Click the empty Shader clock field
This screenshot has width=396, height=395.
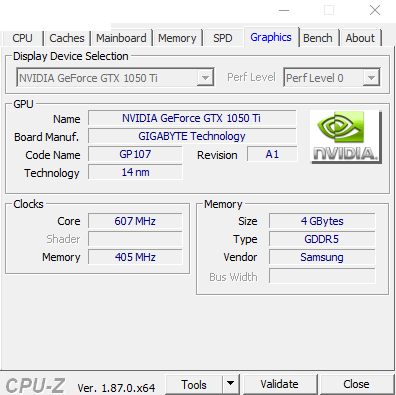135,239
